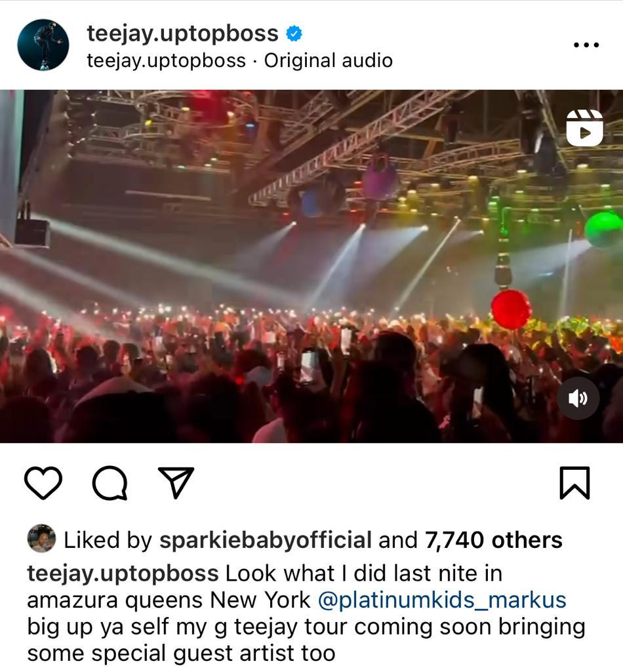Open the teejay.uptopboss username in the header
623x672 pixels.
183,33
